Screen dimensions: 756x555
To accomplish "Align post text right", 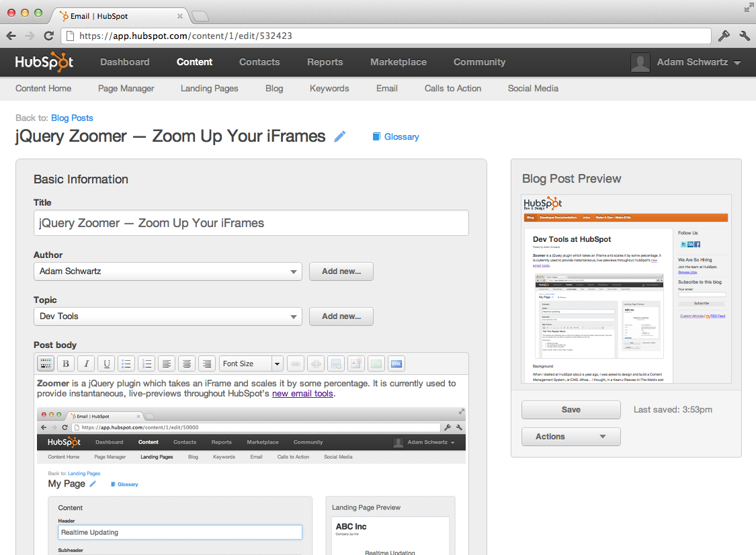I will [207, 364].
